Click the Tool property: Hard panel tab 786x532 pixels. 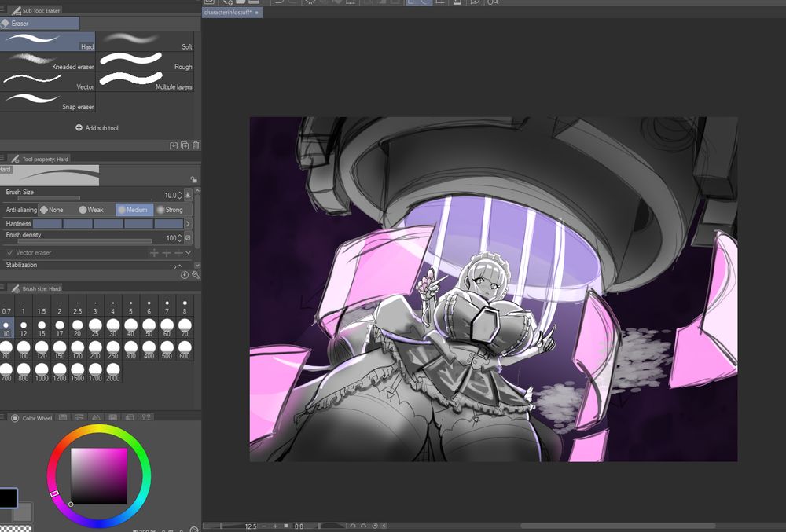pos(40,159)
